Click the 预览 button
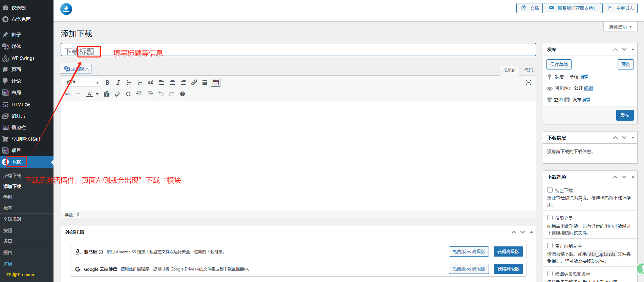This screenshot has height=282, width=644. click(x=626, y=64)
